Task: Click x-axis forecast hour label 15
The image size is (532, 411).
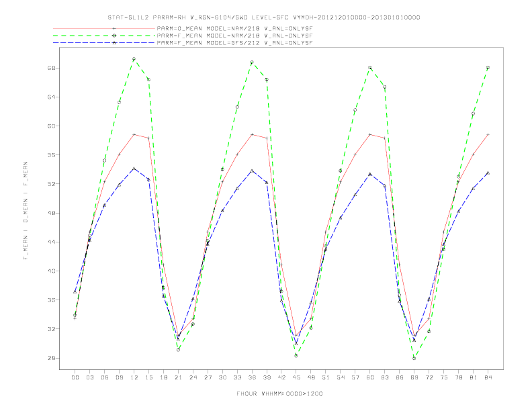Action: pos(148,377)
